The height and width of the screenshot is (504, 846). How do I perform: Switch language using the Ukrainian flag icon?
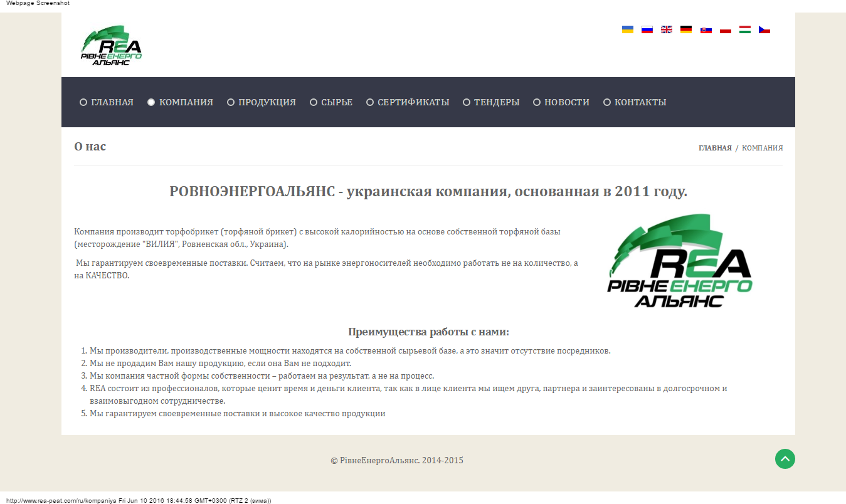627,29
